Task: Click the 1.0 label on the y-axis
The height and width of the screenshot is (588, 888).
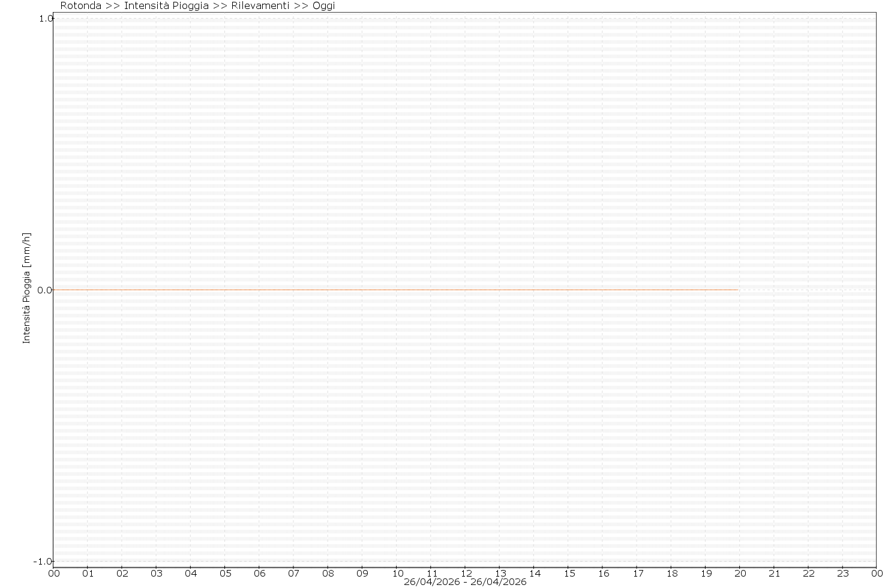Action: (45, 19)
